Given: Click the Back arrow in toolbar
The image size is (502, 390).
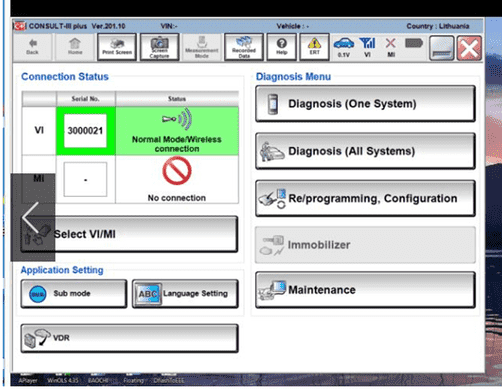Looking at the screenshot, I should coord(32,47).
